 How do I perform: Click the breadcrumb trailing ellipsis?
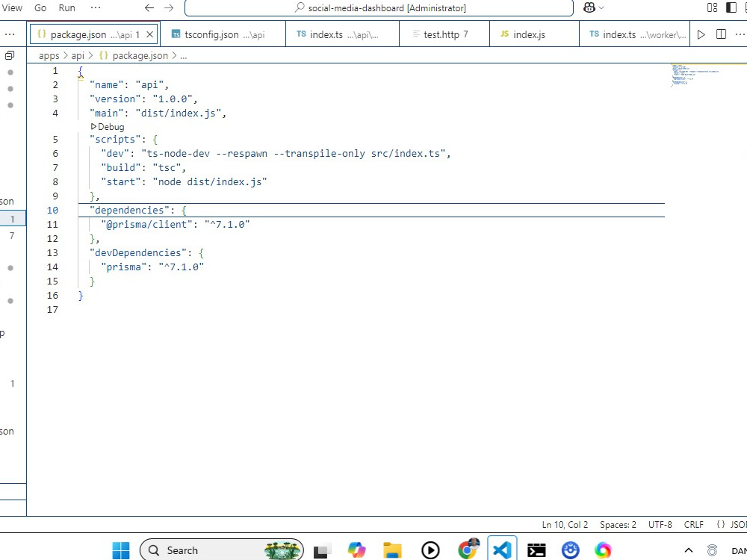coord(184,56)
